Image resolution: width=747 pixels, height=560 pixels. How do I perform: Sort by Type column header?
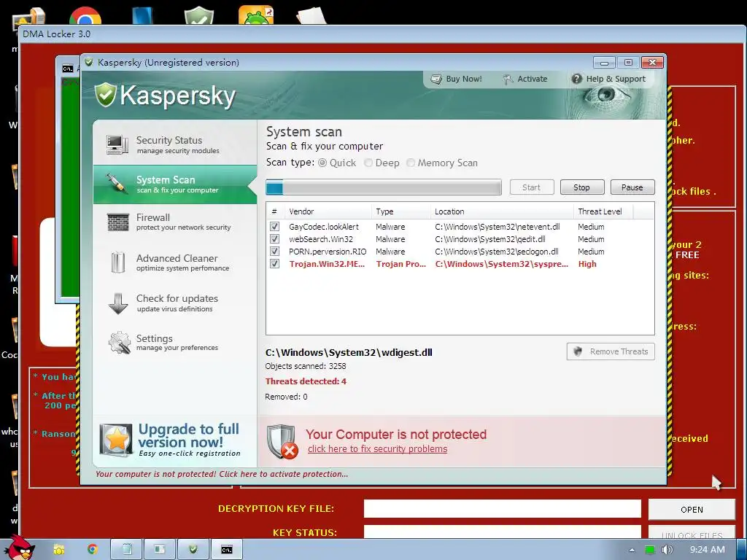click(x=400, y=211)
